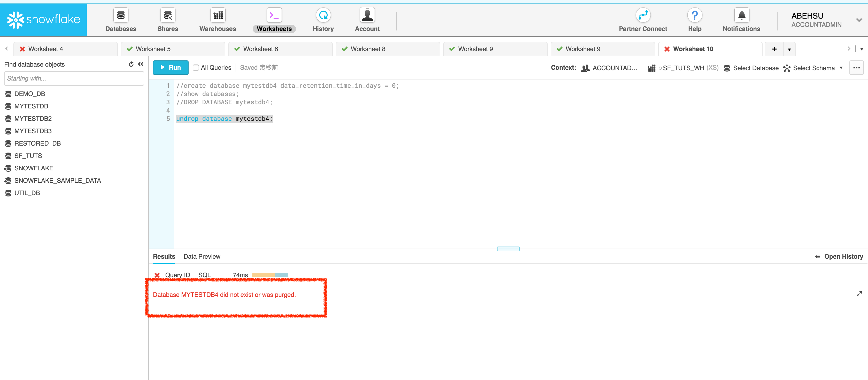The image size is (868, 380).
Task: Open the context dropdown arrow after Select Schema
Action: (841, 68)
